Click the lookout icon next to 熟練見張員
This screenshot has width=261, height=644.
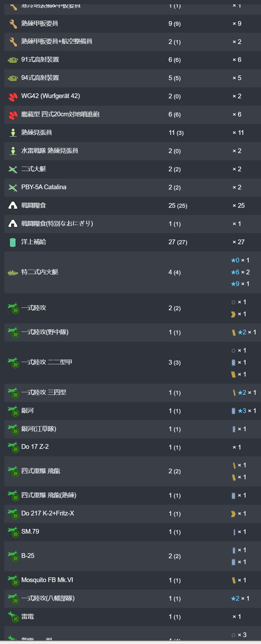[x=13, y=133]
